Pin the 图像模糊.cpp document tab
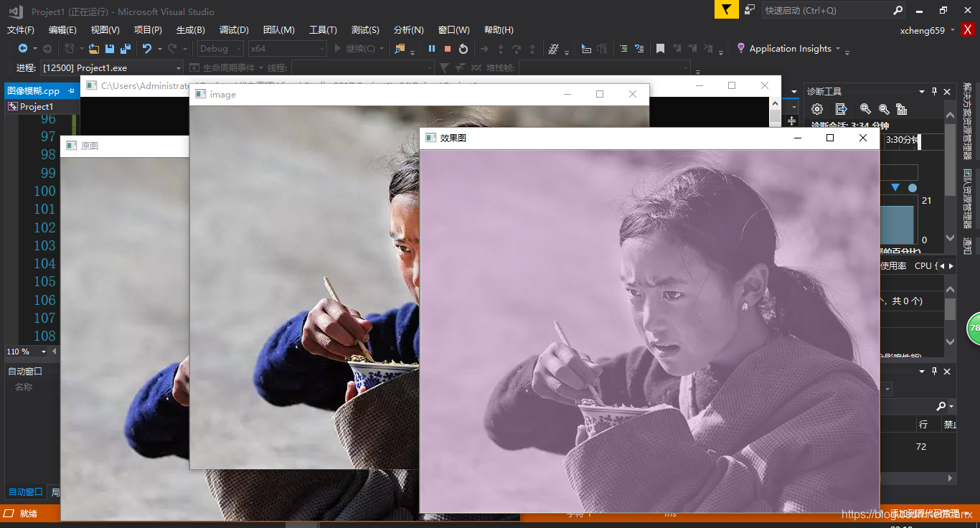This screenshot has height=528, width=980. (71, 91)
